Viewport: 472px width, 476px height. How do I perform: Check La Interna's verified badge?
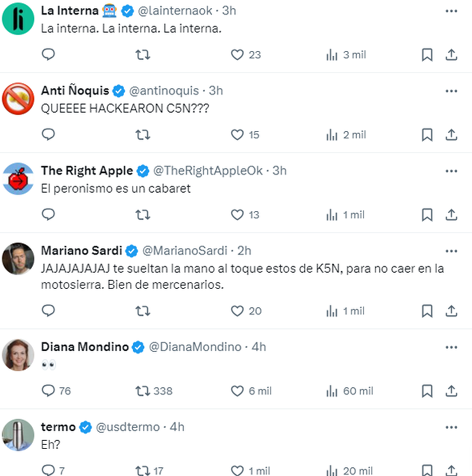pyautogui.click(x=127, y=11)
